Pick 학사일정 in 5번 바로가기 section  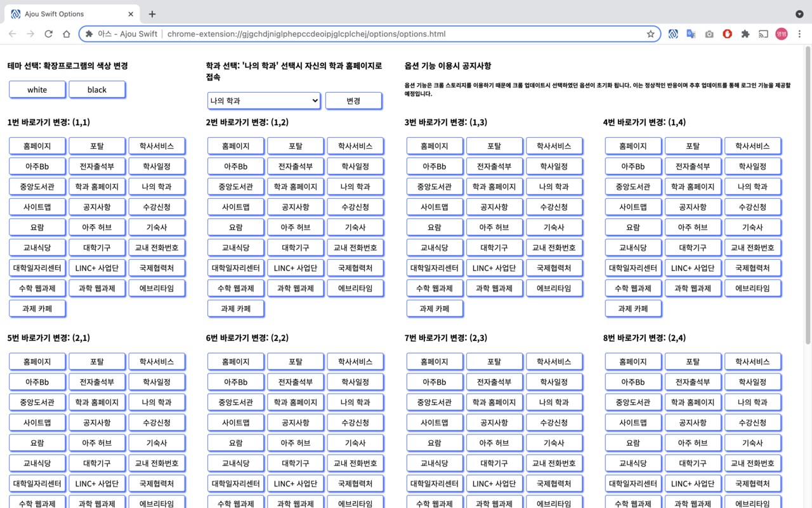click(157, 382)
